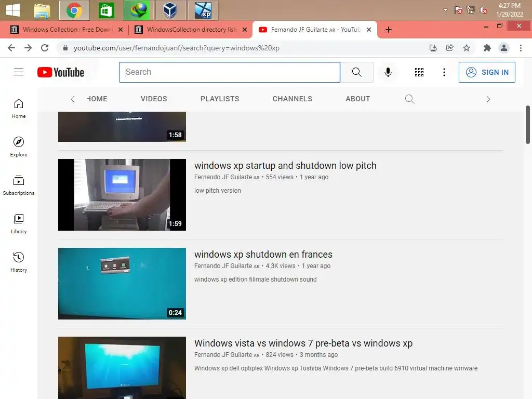532x399 pixels.
Task: Go to the YouTube logo home
Action: click(61, 72)
